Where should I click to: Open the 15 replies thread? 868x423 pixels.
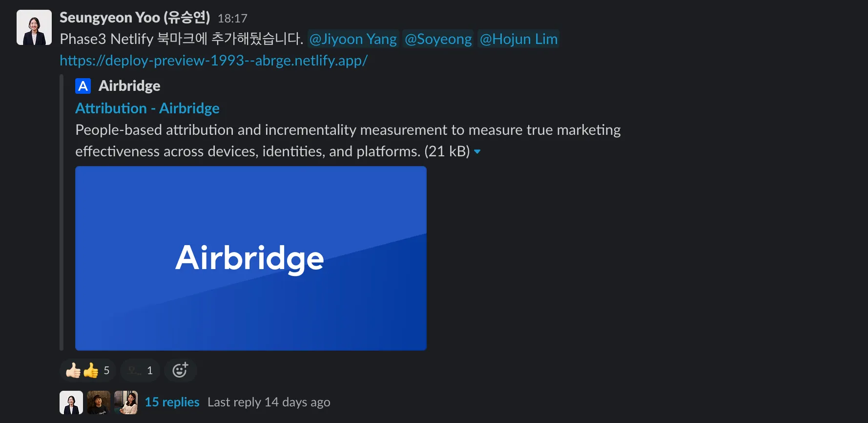click(x=172, y=402)
